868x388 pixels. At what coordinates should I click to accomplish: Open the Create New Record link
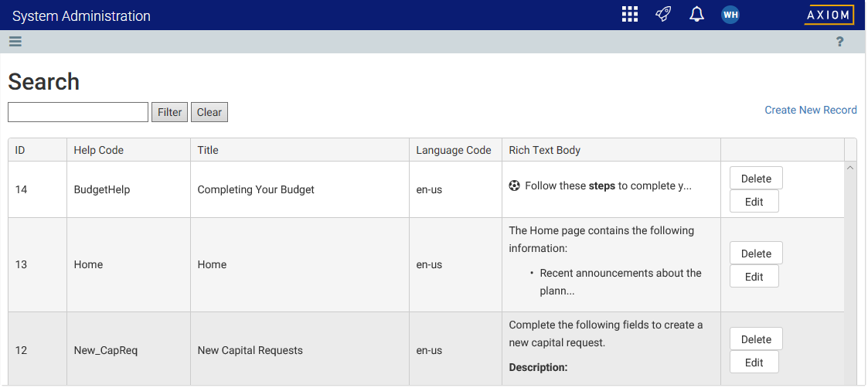tap(810, 110)
